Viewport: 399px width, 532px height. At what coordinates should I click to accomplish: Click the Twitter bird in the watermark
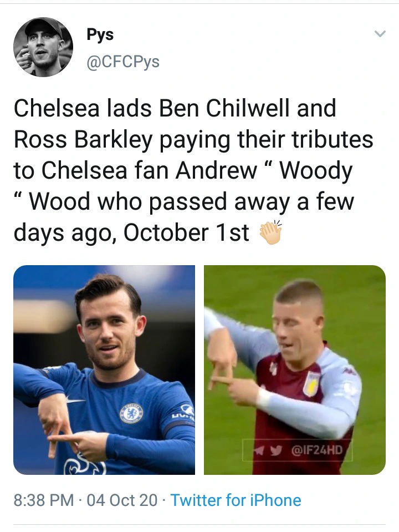click(x=275, y=449)
